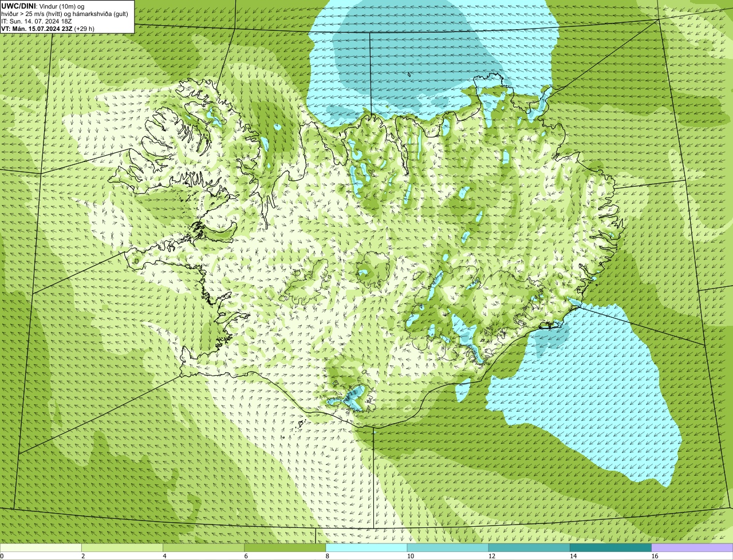Pick the 4–6 green legend segment
This screenshot has height=560, width=733.
tap(203, 548)
